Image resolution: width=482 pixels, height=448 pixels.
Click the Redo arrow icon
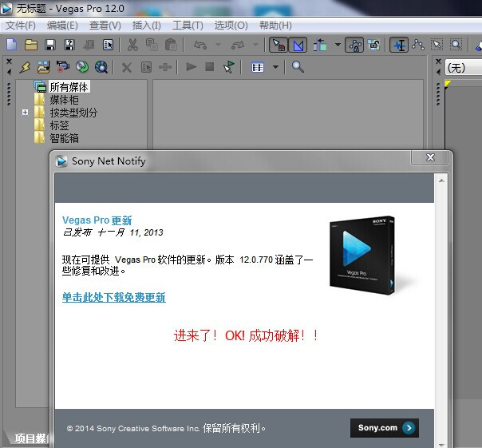[x=238, y=46]
